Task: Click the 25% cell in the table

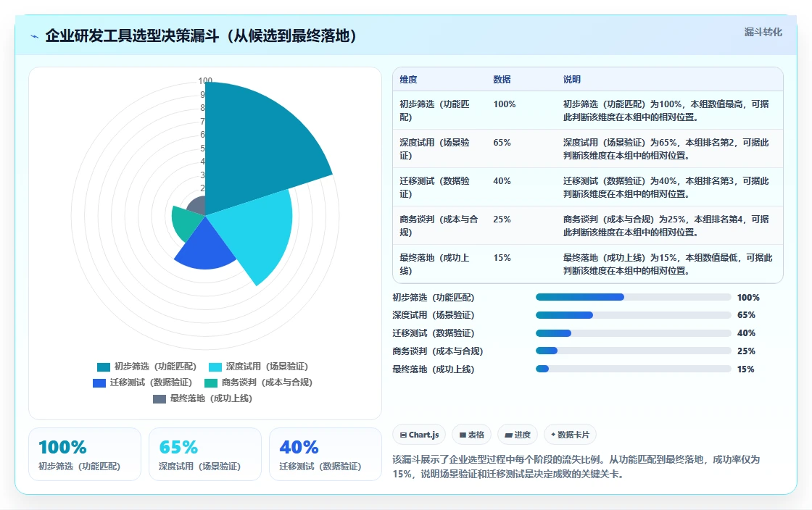Action: click(502, 220)
